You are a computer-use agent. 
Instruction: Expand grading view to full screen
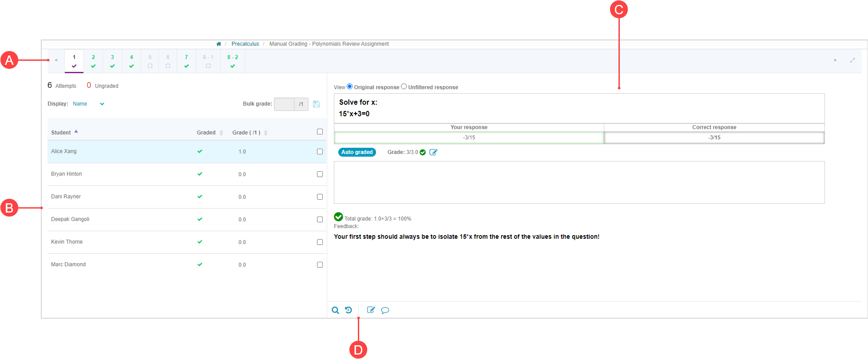click(852, 60)
